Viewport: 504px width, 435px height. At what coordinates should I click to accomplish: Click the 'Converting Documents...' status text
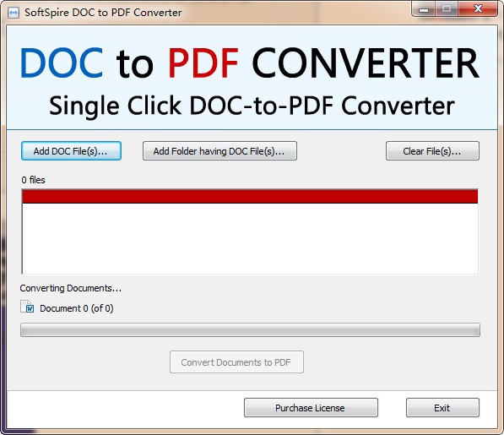(71, 288)
